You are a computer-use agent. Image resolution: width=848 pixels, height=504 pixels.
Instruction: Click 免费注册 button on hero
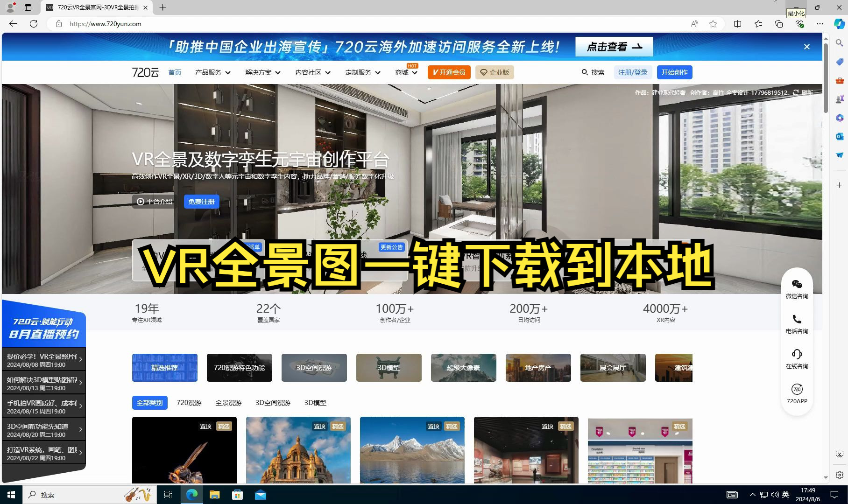201,202
